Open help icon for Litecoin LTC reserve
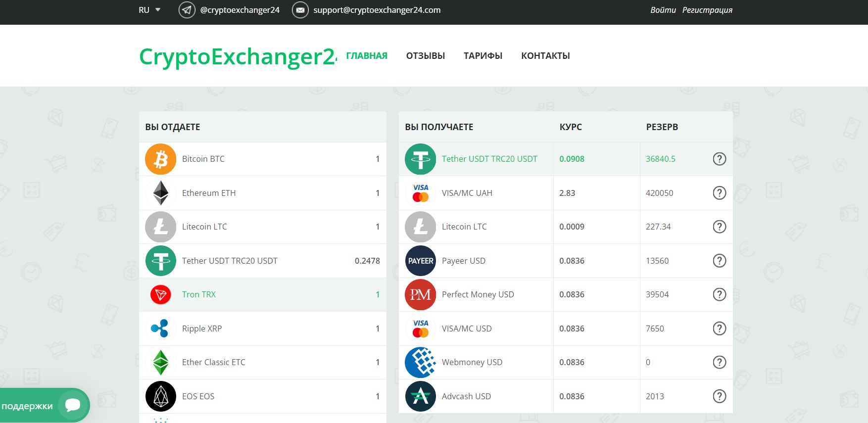The image size is (868, 423). (720, 227)
